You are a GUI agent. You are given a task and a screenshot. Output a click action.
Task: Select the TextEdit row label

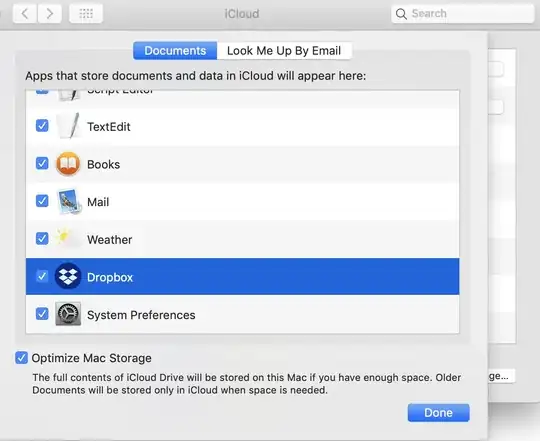point(109,127)
